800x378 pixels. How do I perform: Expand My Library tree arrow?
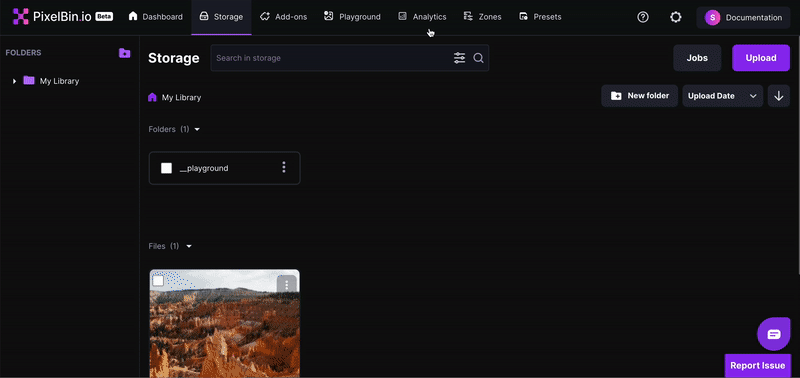pyautogui.click(x=14, y=81)
